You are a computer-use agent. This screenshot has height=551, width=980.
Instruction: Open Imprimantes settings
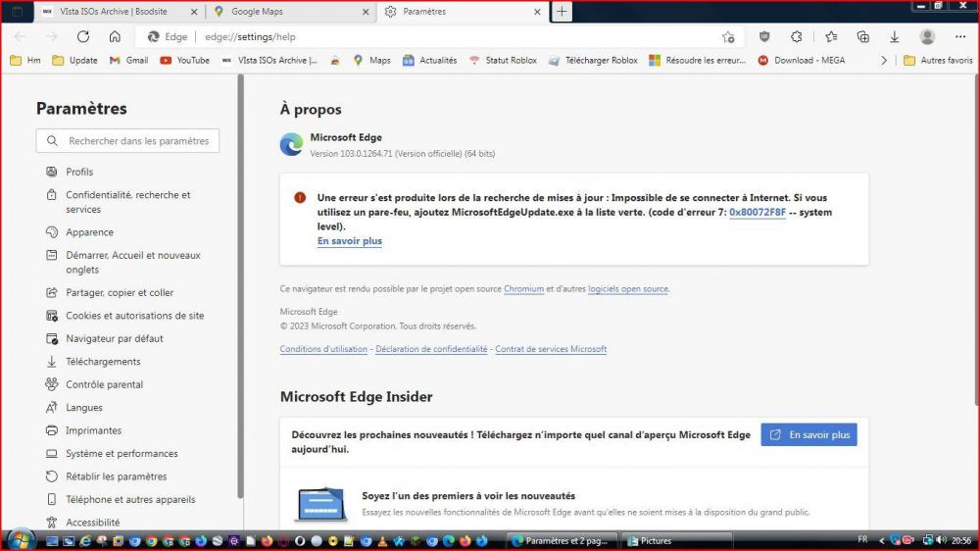point(93,430)
